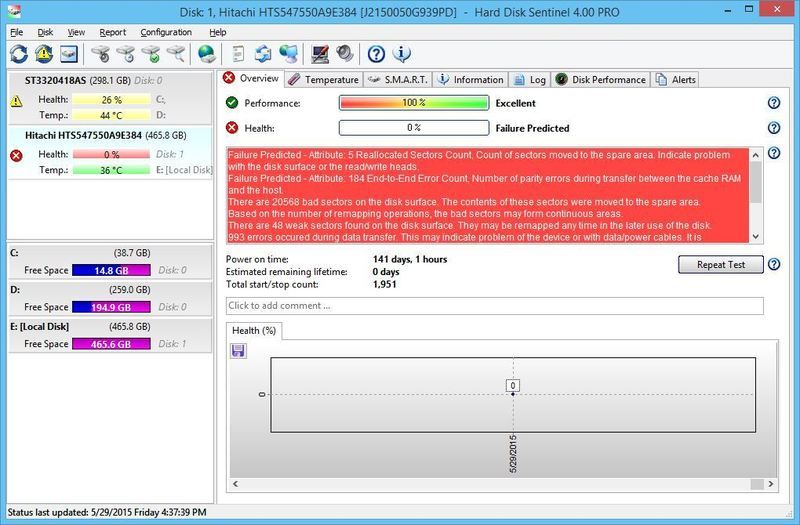Click the failure text scrollbar down arrow
Viewport: 800px width, 525px height.
pos(756,236)
